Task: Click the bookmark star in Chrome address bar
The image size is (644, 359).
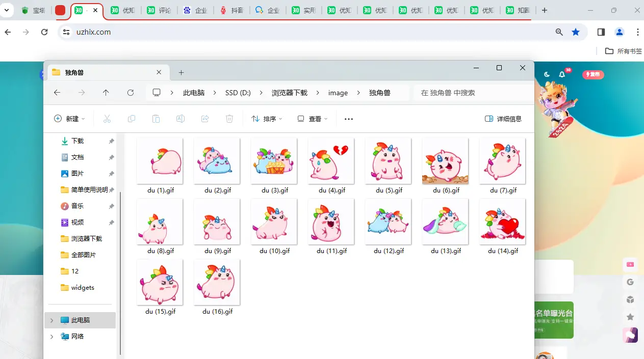Action: pyautogui.click(x=576, y=32)
